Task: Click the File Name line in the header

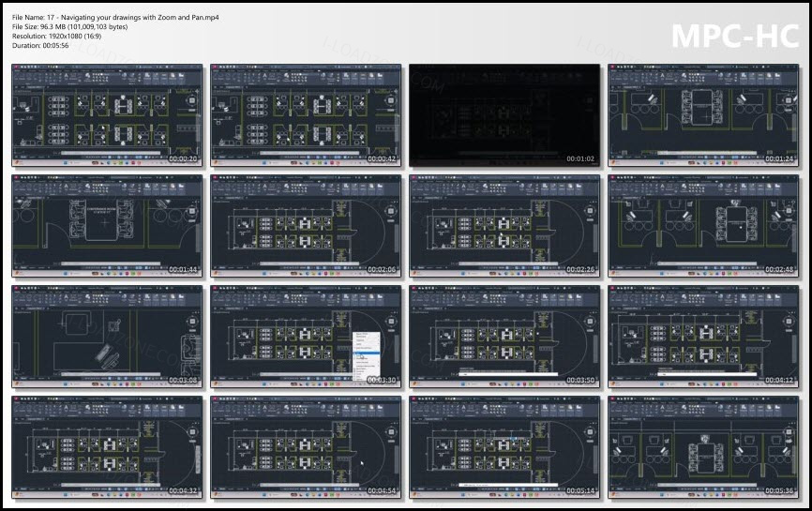Action: (115, 17)
